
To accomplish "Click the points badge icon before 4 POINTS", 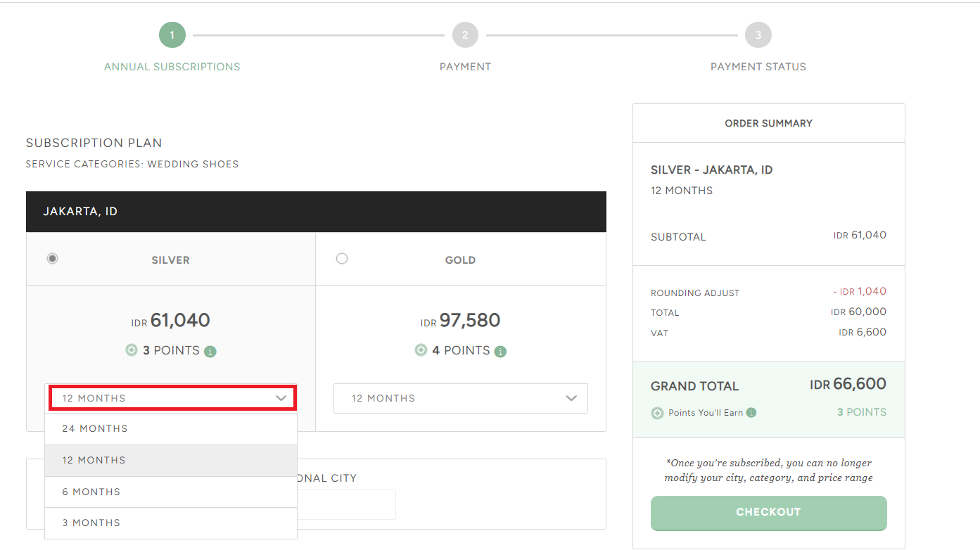I will (421, 350).
